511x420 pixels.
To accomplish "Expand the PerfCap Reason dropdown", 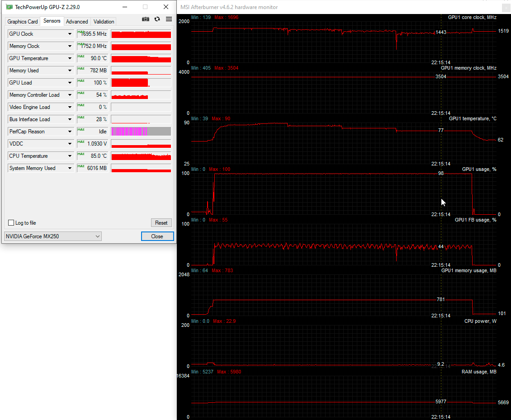I will click(x=70, y=132).
